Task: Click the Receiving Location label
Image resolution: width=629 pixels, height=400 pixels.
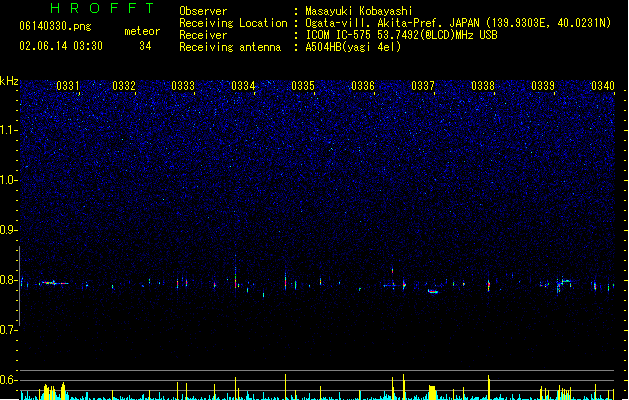Action: [233, 23]
